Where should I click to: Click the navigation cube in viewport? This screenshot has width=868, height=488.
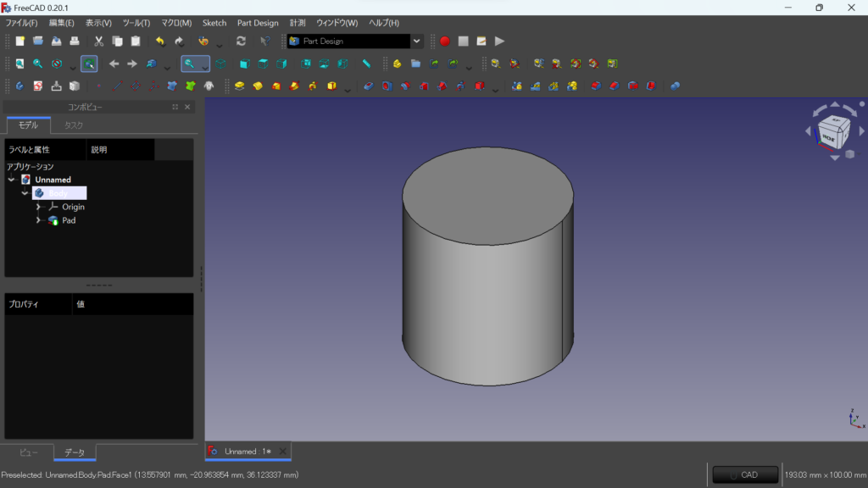(x=834, y=131)
